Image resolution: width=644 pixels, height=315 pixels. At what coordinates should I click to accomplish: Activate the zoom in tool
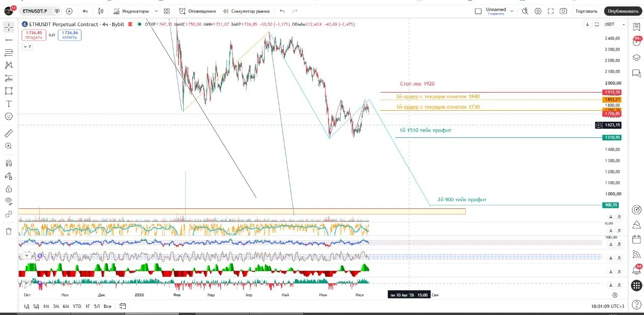pos(9,146)
